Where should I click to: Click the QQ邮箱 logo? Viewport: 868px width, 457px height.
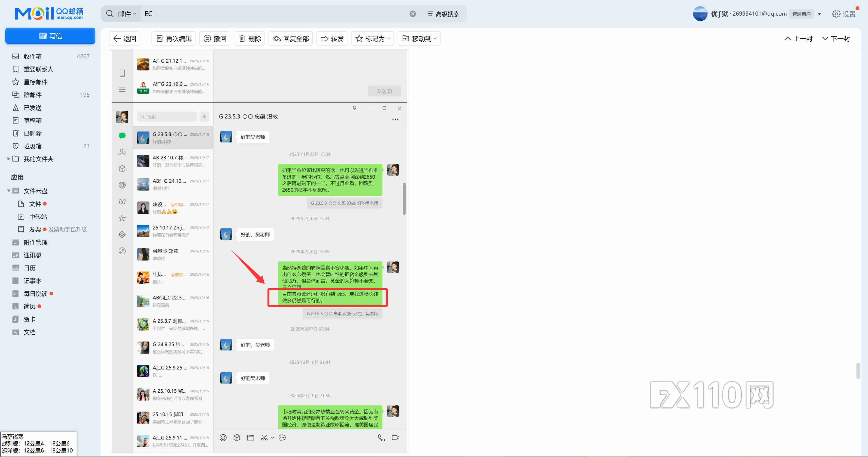click(x=49, y=14)
